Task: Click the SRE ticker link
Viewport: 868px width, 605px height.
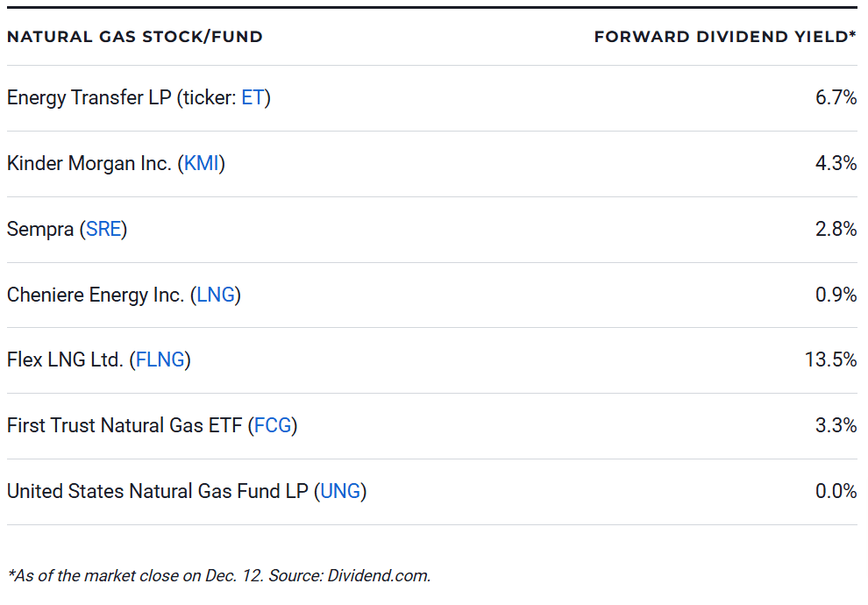Action: pyautogui.click(x=103, y=230)
